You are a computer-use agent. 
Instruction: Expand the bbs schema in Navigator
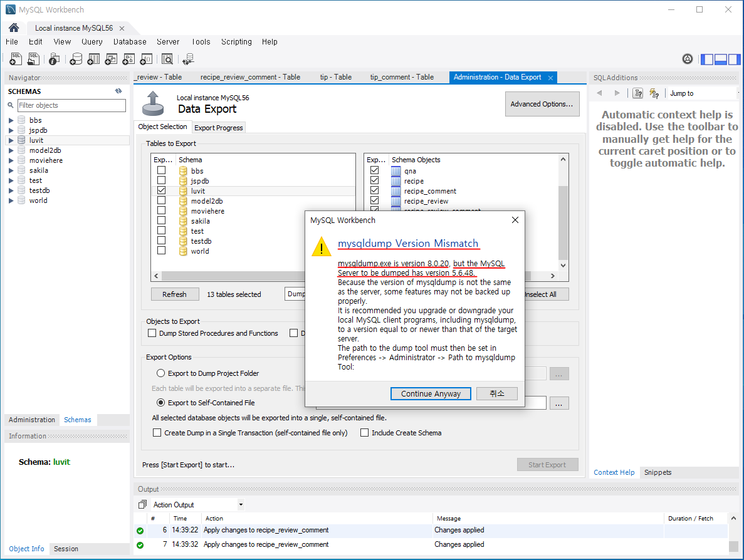point(11,120)
